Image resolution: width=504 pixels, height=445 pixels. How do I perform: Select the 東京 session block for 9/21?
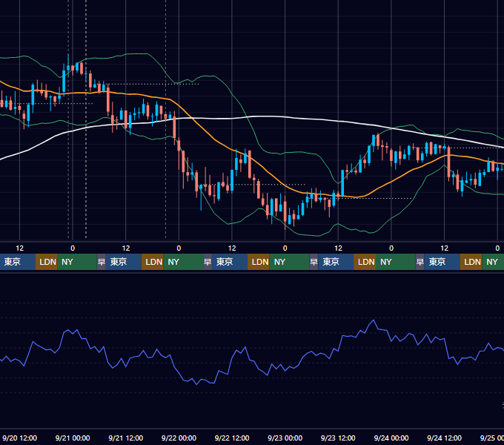[x=124, y=262]
